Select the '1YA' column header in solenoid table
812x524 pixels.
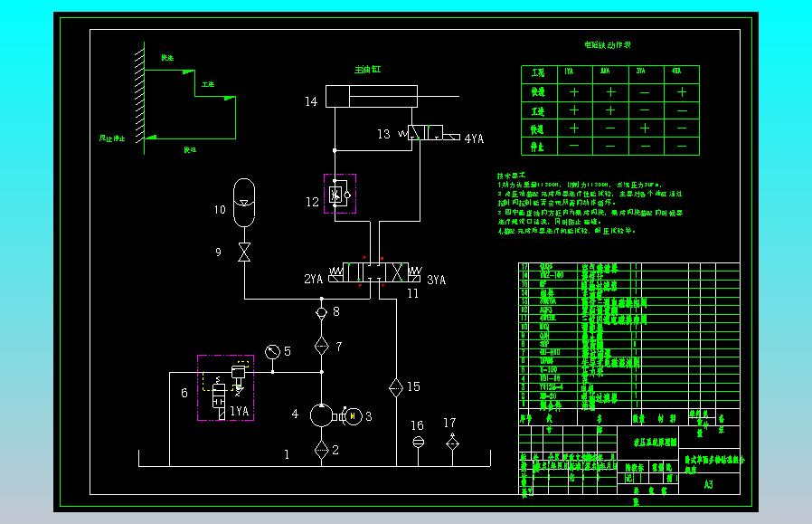coord(569,71)
